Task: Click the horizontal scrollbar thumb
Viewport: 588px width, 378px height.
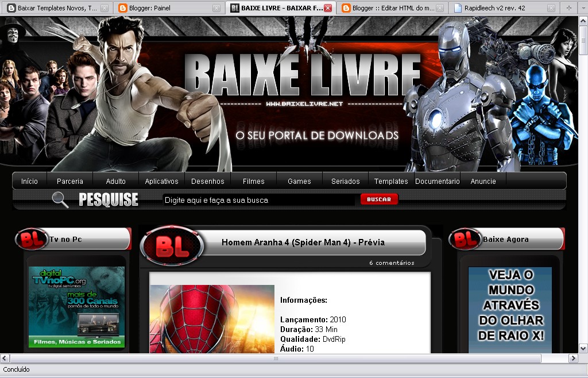Action: tap(275, 358)
